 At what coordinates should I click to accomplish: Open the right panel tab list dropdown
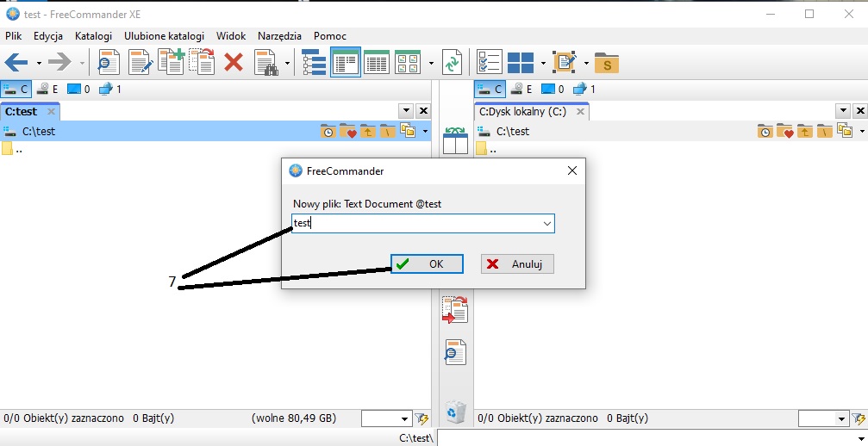tap(843, 111)
